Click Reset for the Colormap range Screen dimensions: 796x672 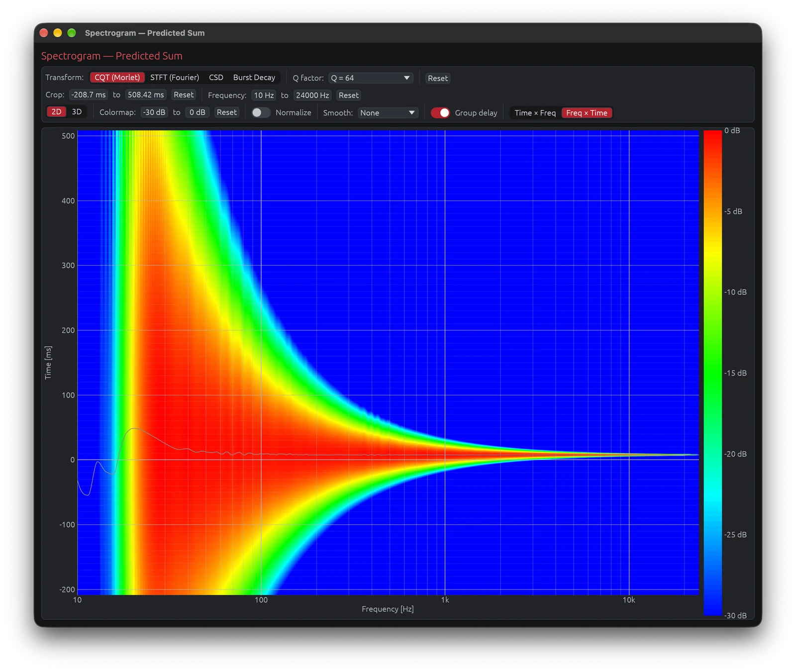pyautogui.click(x=227, y=112)
